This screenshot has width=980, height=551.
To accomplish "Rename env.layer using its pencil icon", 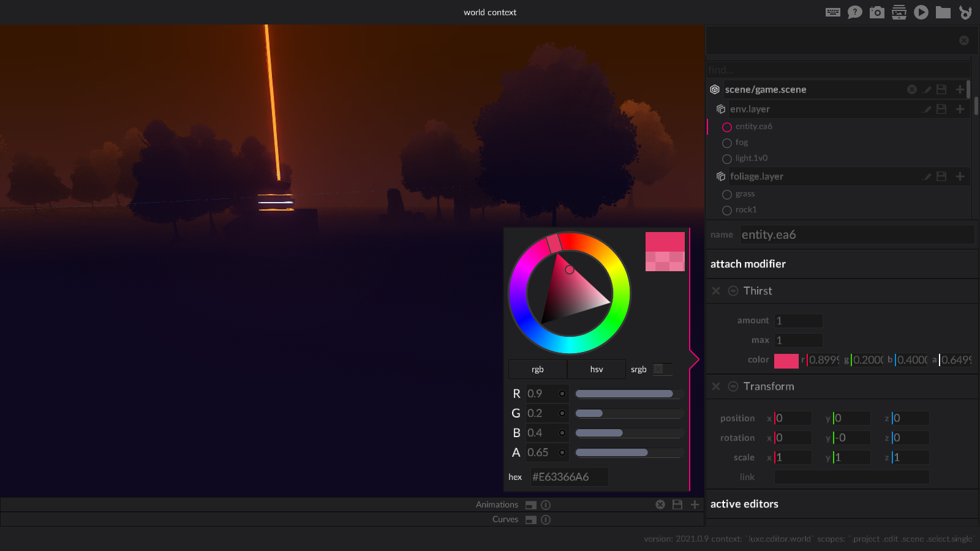I will click(x=927, y=109).
